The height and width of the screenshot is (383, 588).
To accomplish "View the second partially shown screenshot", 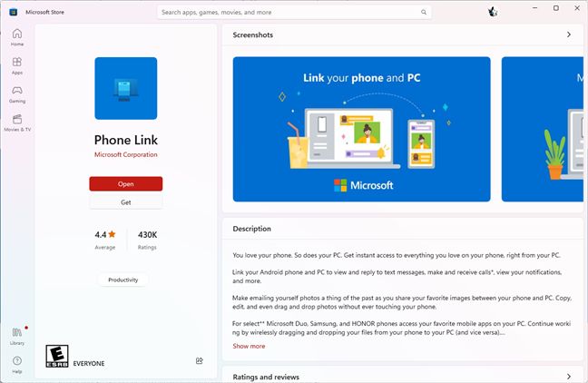I will click(x=543, y=129).
